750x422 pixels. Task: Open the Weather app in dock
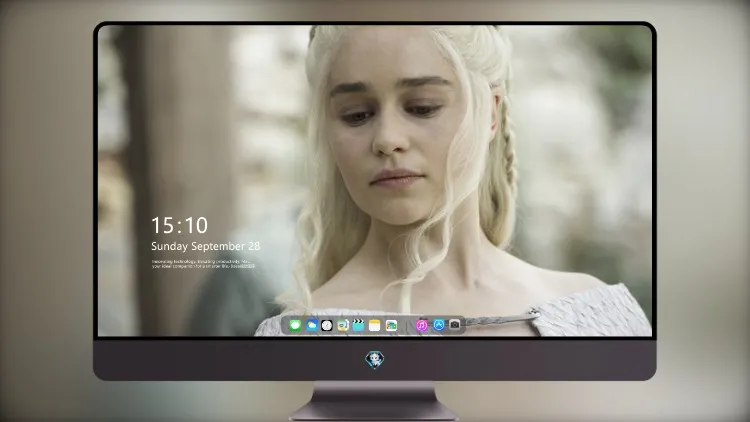tap(311, 325)
